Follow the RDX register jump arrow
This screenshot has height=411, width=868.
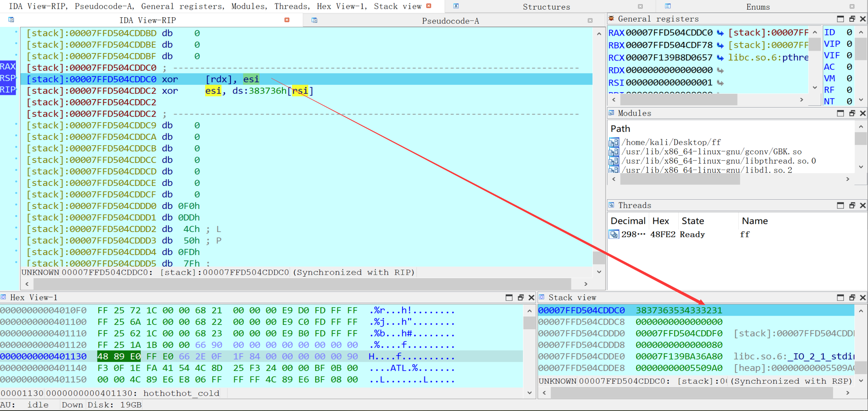(720, 70)
